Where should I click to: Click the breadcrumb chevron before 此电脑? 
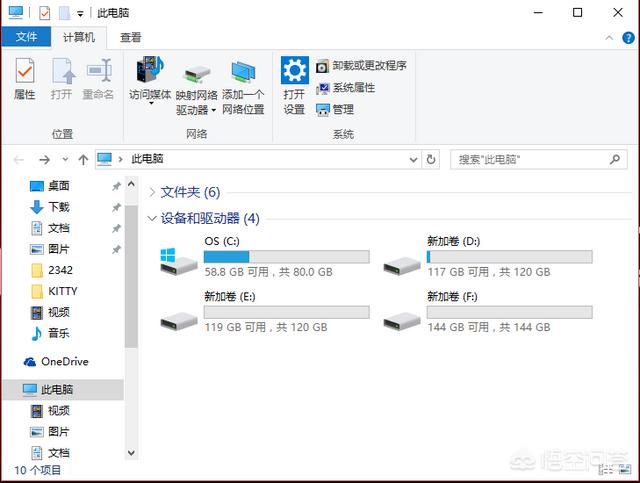click(120, 159)
